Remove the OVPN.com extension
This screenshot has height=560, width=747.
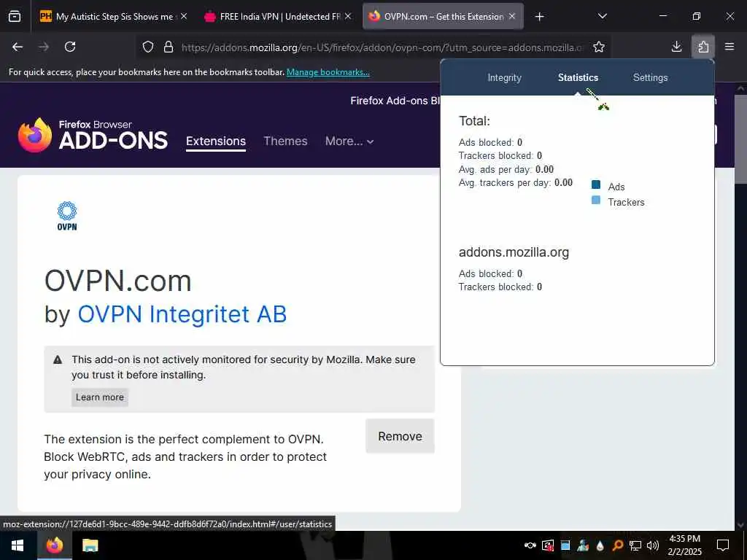(400, 436)
